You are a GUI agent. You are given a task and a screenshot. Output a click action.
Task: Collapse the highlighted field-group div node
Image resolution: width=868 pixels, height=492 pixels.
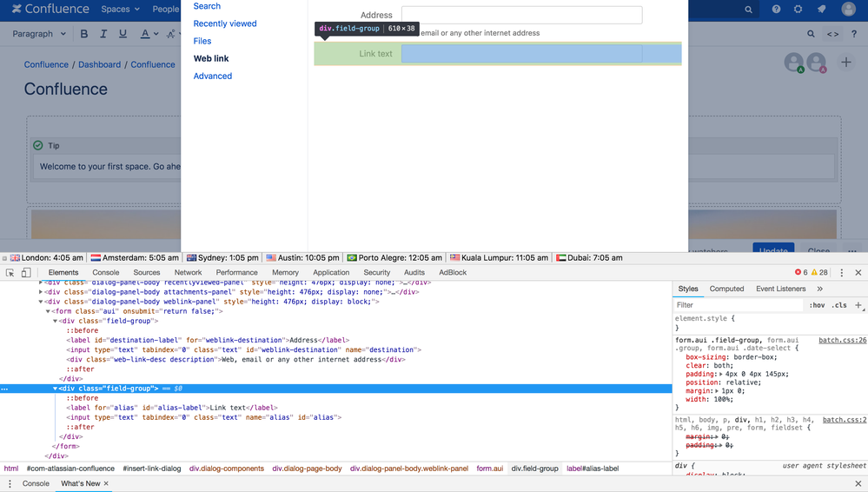55,389
